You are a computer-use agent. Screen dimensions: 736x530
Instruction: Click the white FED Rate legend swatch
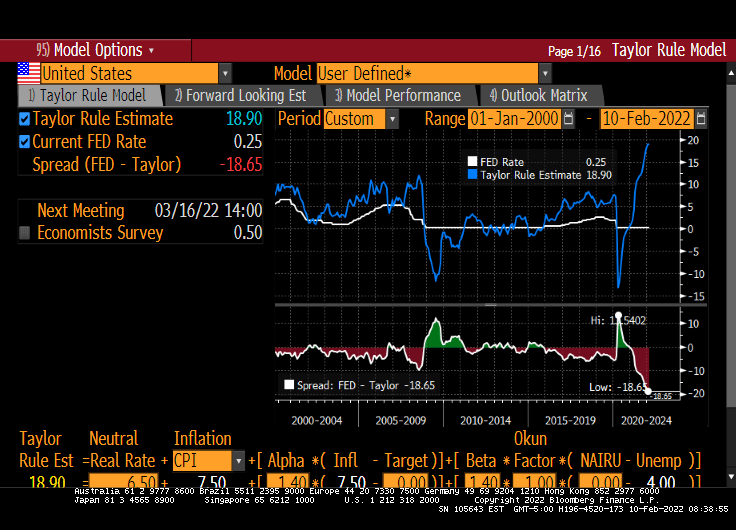[x=473, y=162]
